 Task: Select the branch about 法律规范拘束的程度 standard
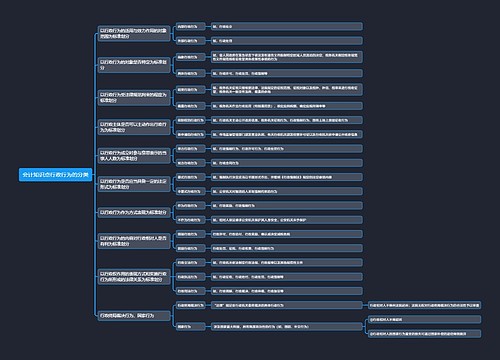coord(134,98)
